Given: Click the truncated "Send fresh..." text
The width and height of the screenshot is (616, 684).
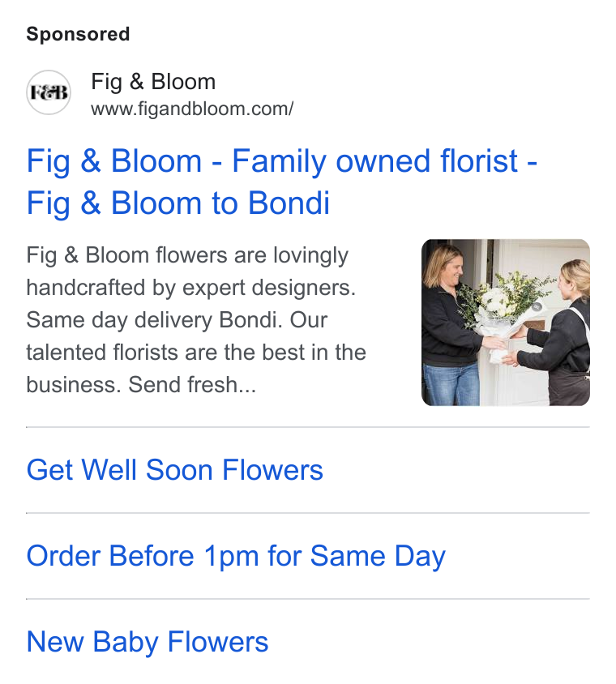Looking at the screenshot, I should 192,385.
